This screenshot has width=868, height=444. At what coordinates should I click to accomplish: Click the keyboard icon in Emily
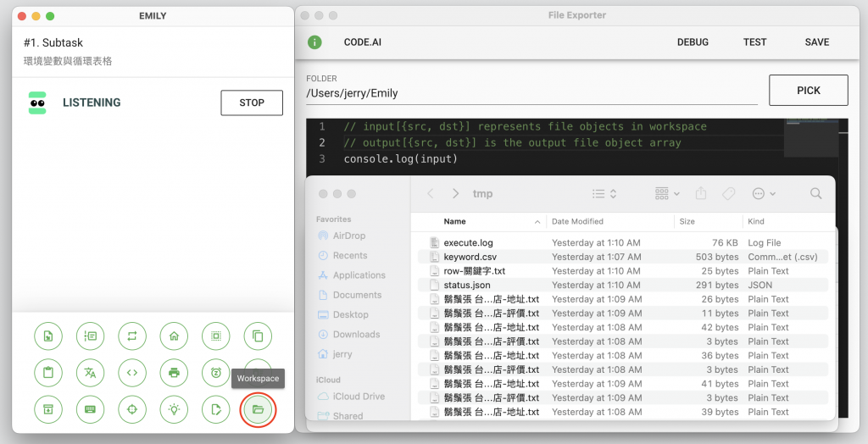[90, 409]
